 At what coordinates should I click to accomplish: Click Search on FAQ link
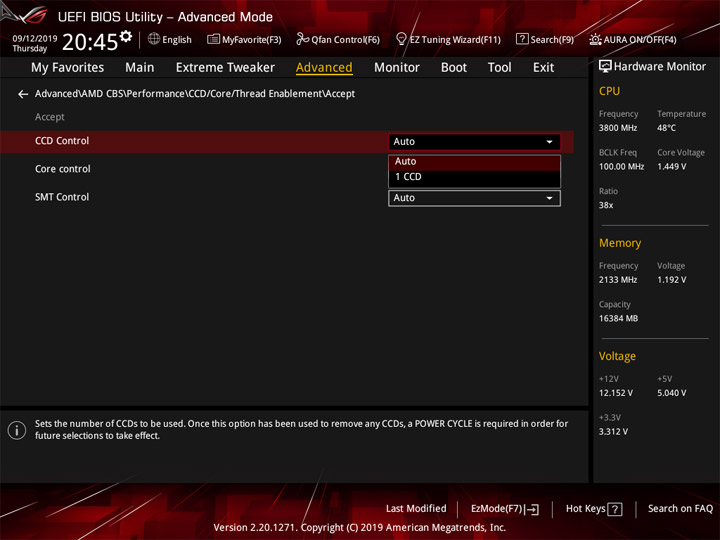681,509
